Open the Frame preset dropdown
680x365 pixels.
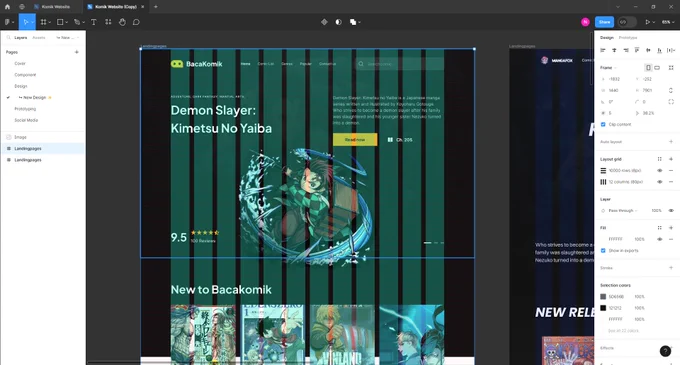pos(608,68)
